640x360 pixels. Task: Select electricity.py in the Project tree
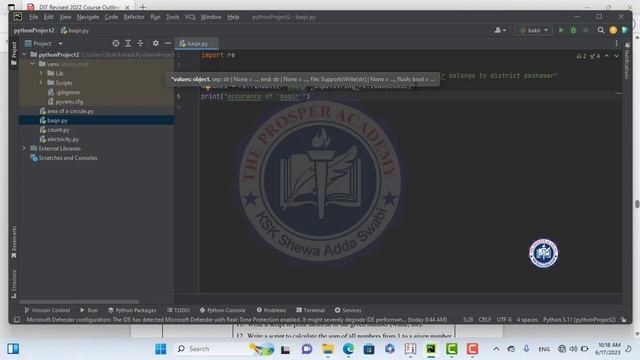coord(59,139)
